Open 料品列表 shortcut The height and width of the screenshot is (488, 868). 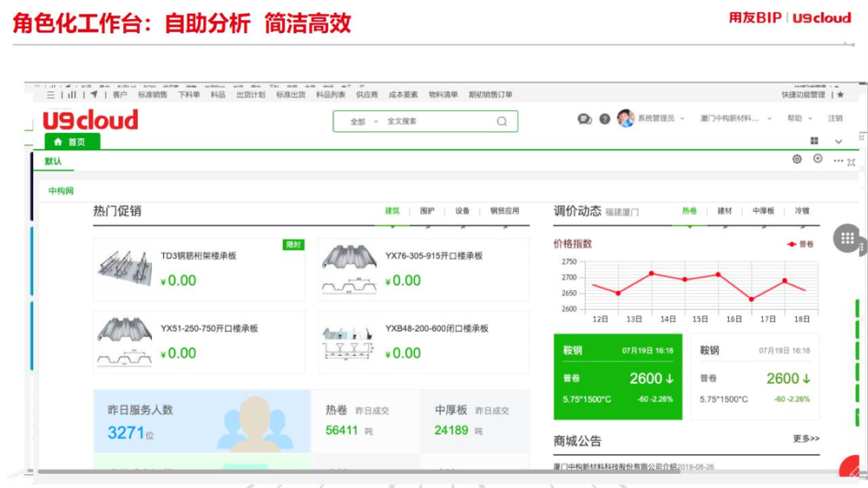pyautogui.click(x=331, y=95)
